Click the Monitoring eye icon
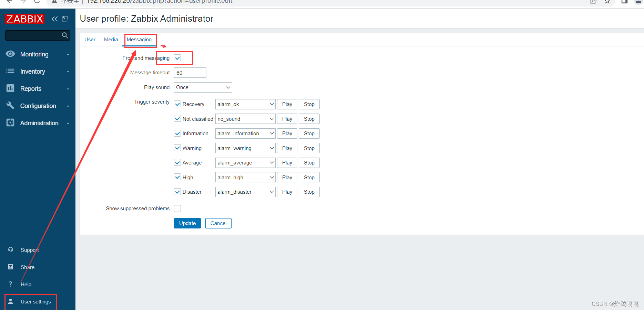This screenshot has height=310, width=644. point(10,54)
